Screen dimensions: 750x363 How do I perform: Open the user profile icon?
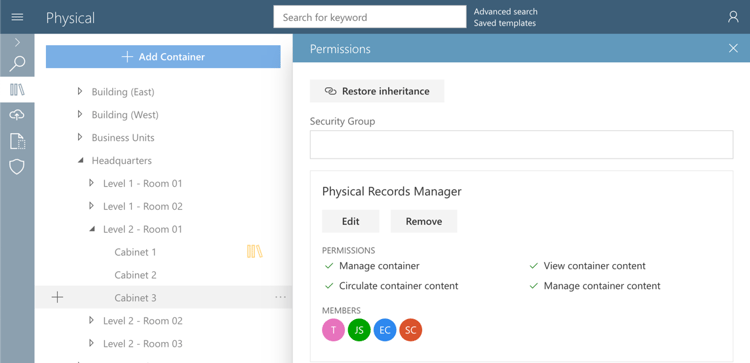733,17
